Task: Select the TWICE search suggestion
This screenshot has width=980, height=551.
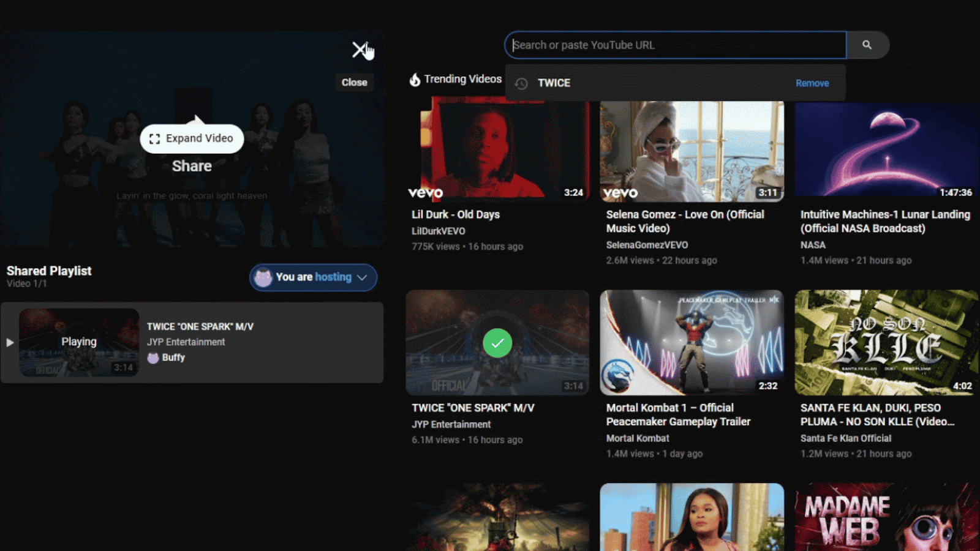Action: pyautogui.click(x=554, y=83)
